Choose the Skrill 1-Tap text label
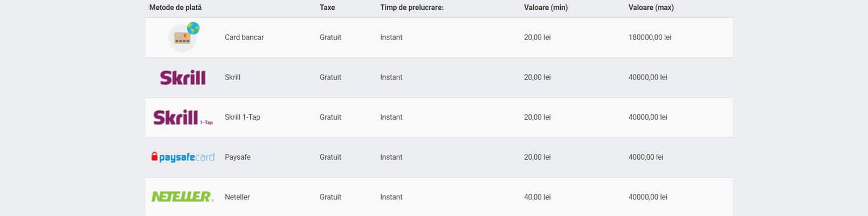 point(243,117)
